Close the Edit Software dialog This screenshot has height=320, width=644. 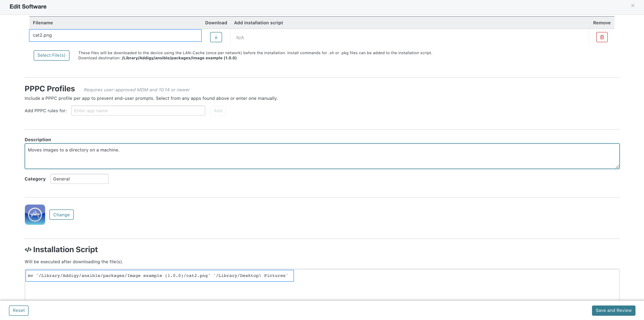[632, 6]
